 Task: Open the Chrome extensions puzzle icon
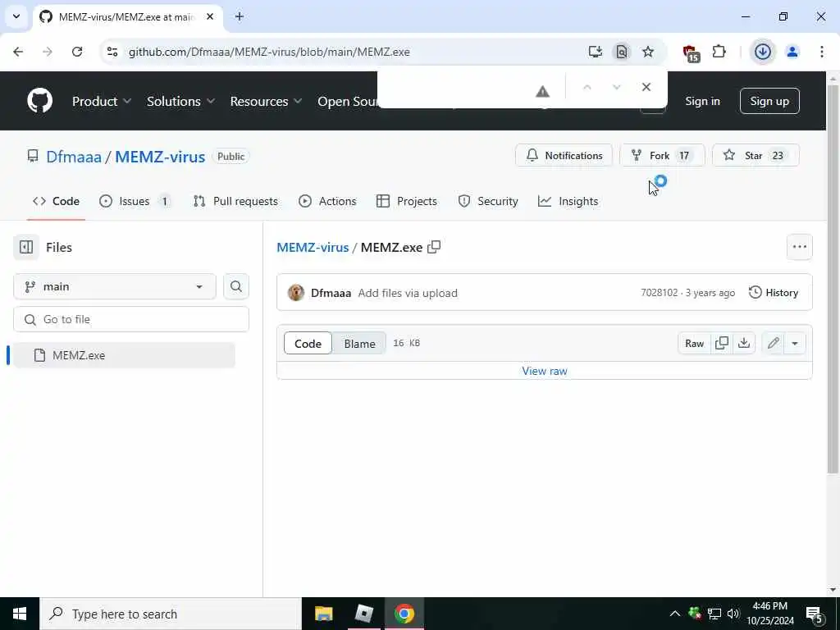tap(719, 52)
